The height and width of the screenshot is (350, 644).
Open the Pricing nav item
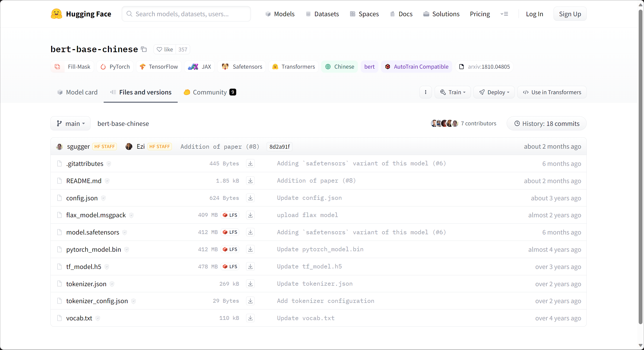coord(480,14)
